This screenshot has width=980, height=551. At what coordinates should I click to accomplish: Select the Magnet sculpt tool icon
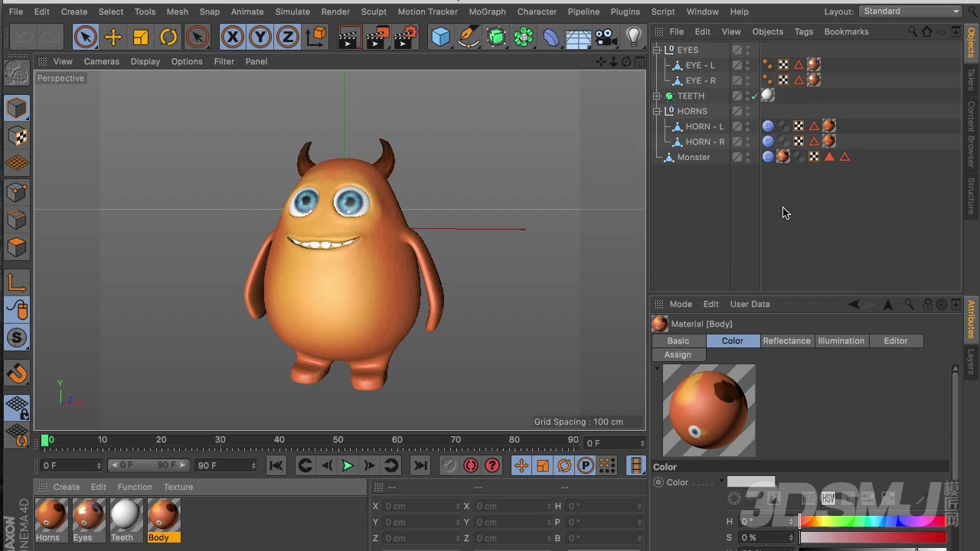point(17,373)
